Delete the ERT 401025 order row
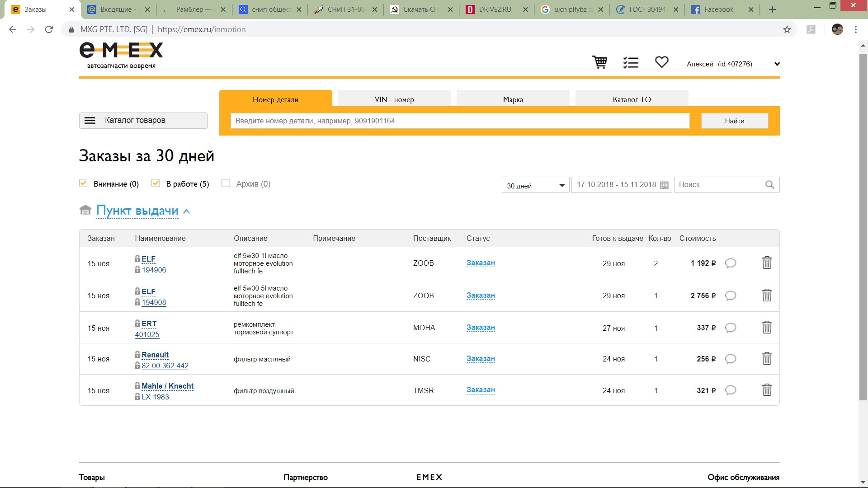This screenshot has height=488, width=868. [x=767, y=327]
